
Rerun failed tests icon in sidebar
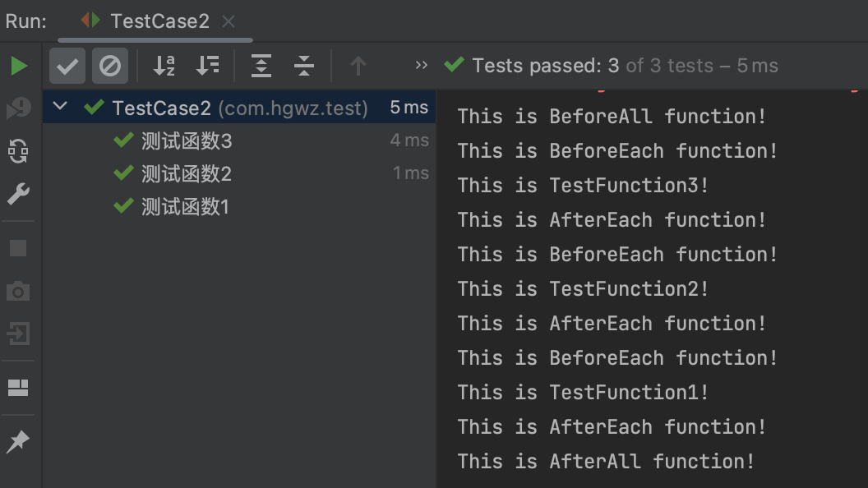pyautogui.click(x=18, y=108)
